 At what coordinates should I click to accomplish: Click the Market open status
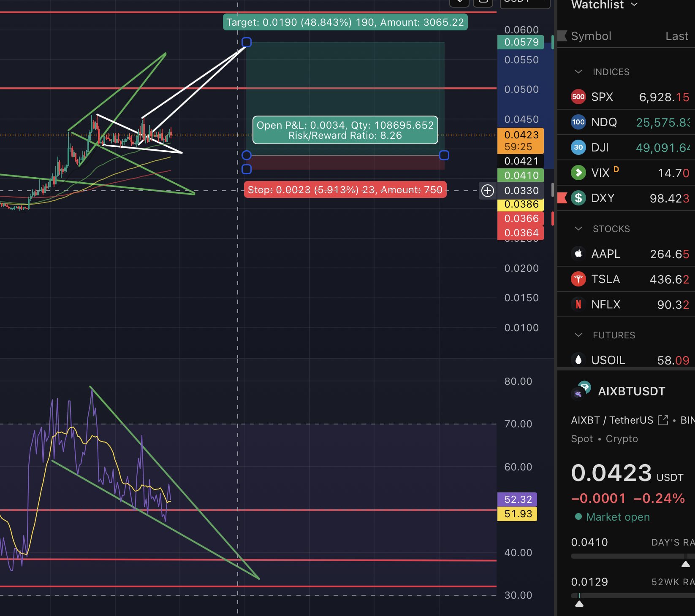(613, 517)
